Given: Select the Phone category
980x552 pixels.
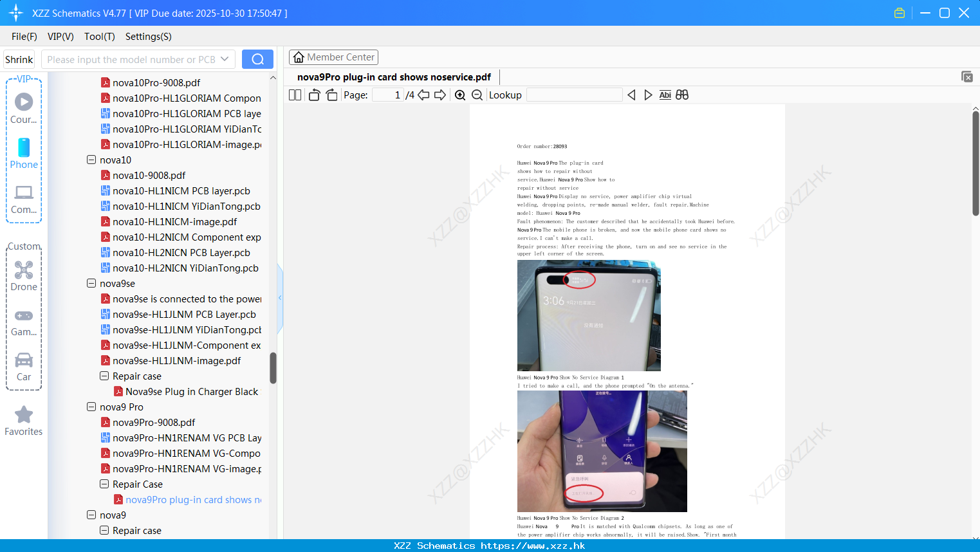Looking at the screenshot, I should coord(24,153).
